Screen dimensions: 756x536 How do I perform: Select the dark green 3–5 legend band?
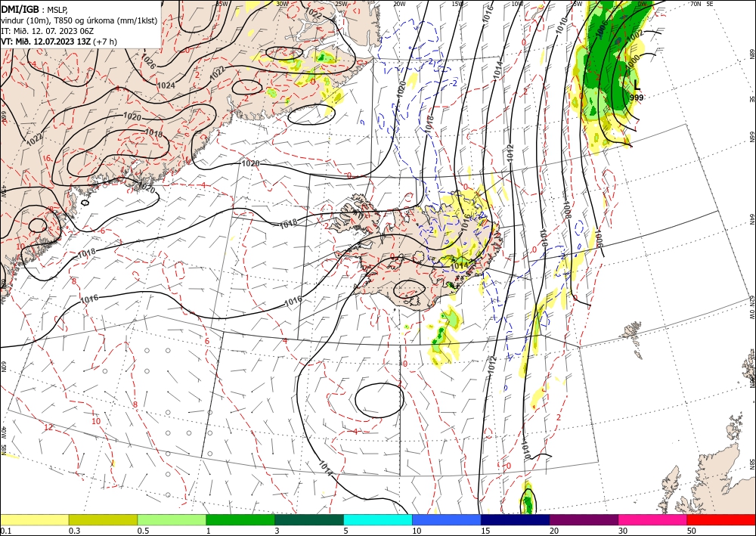(x=309, y=519)
